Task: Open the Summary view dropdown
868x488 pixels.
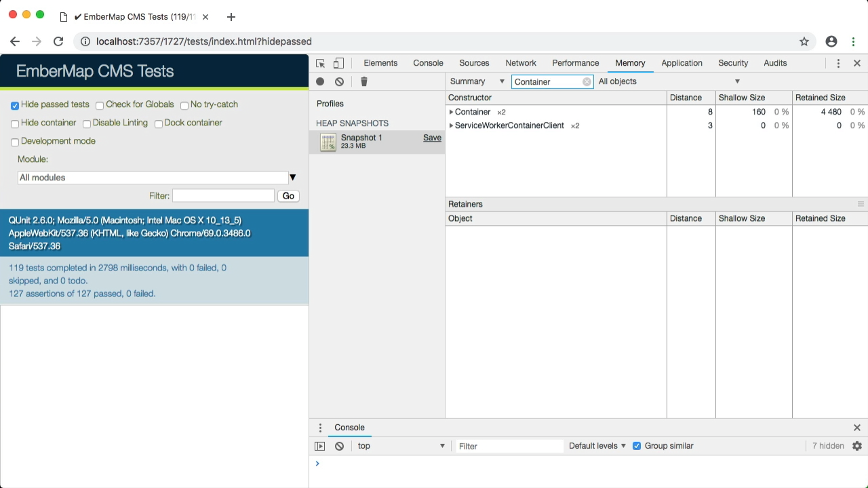Action: coord(477,81)
